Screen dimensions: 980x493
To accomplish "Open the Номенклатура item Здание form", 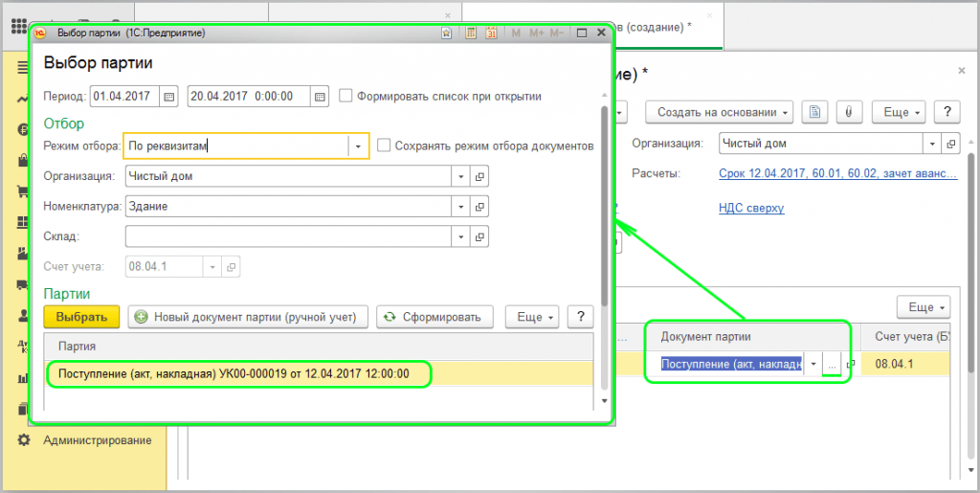I will point(480,206).
